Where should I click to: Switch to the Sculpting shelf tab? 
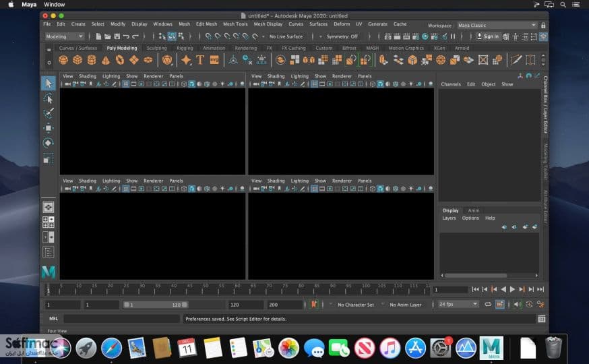[x=156, y=48]
